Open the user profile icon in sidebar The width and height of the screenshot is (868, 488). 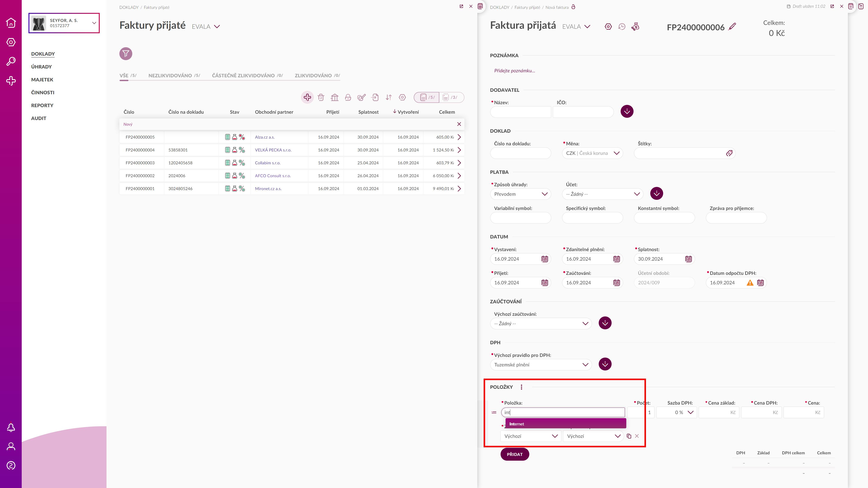coord(11,447)
